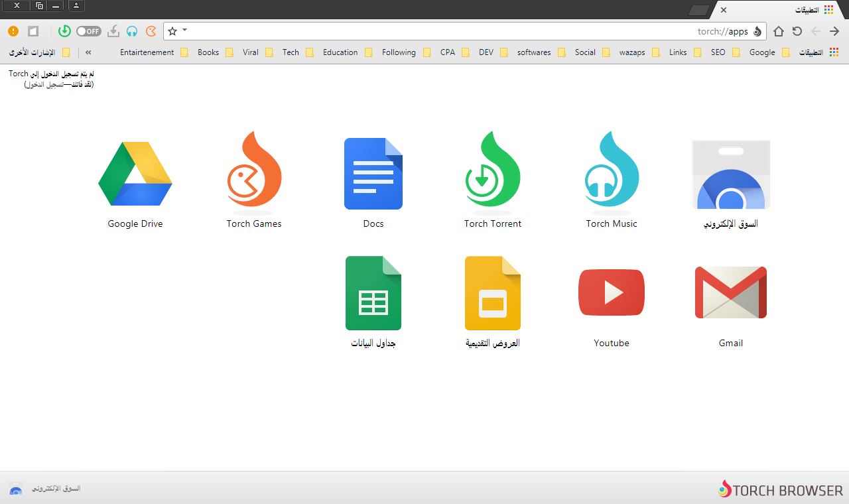
Task: Open the Google Drive app
Action: tap(135, 174)
